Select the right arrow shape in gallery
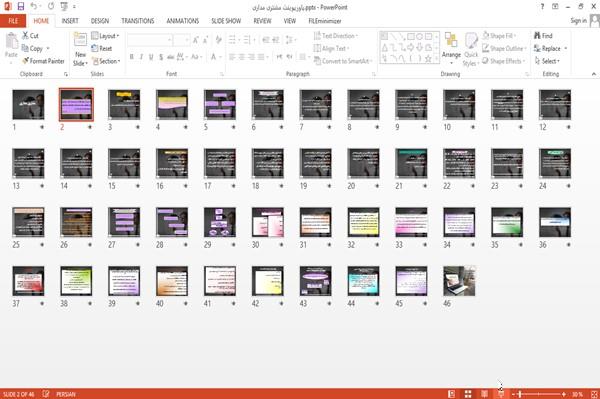 tap(411, 47)
